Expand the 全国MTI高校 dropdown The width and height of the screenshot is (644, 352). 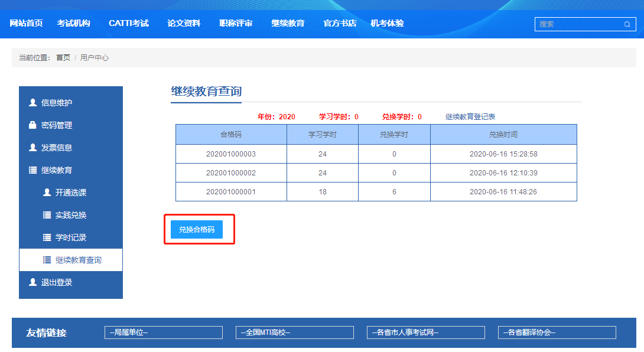(x=295, y=333)
